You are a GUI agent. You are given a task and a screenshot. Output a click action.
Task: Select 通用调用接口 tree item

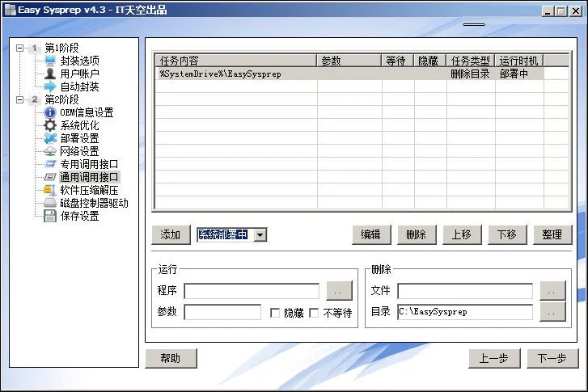pos(89,177)
